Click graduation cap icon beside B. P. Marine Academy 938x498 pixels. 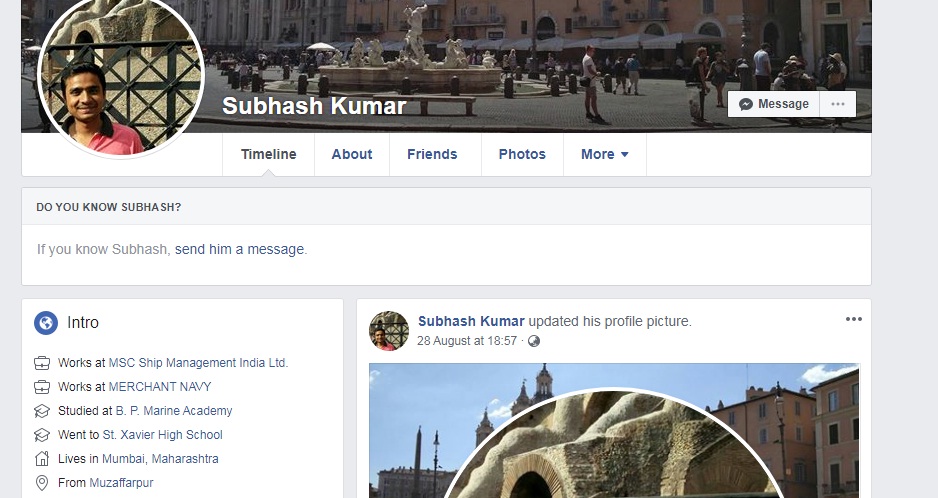42,411
